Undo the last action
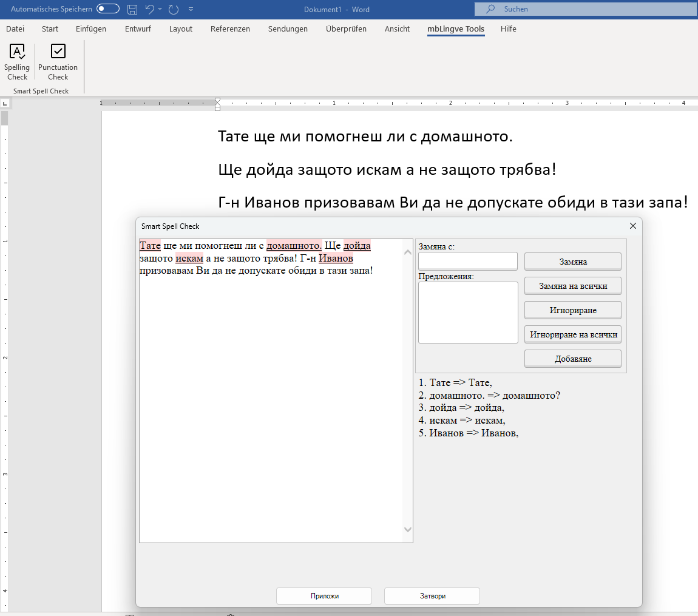 pos(149,9)
